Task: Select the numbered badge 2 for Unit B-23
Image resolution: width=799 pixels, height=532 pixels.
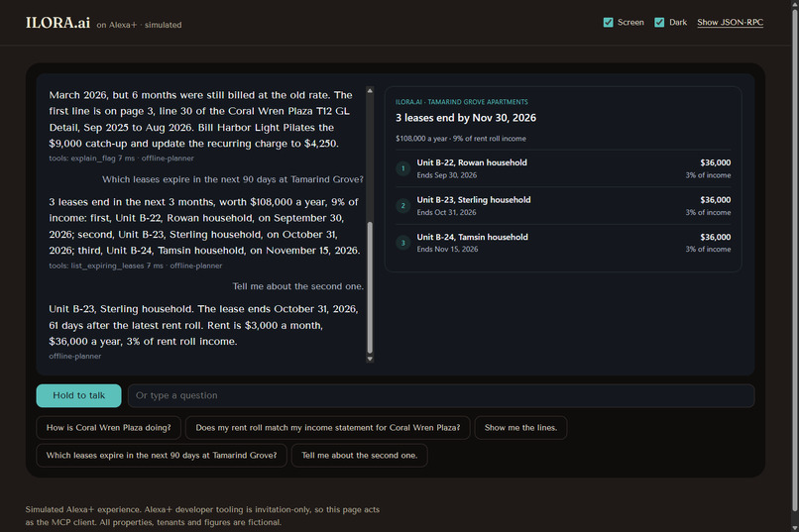Action: [x=403, y=206]
